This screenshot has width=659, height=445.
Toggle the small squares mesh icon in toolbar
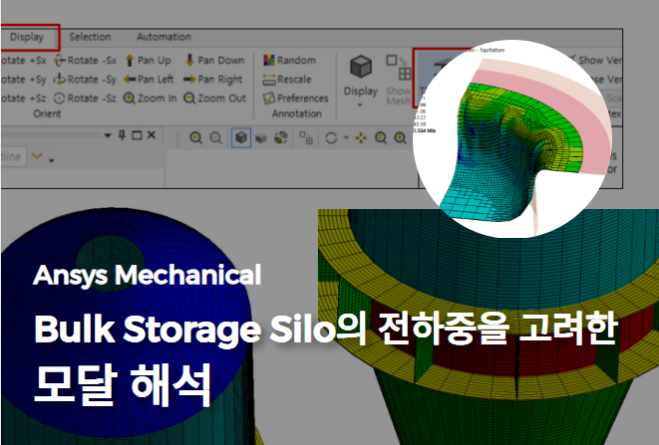(x=306, y=138)
